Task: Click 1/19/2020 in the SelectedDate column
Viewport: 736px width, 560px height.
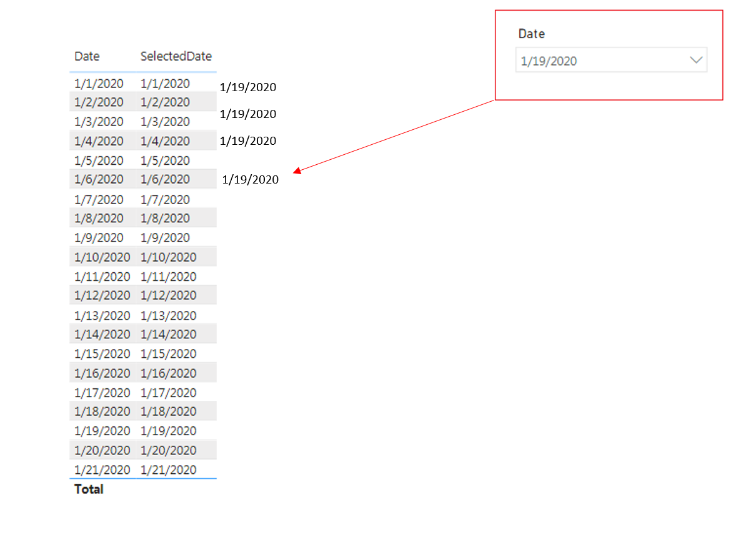Action: pos(168,431)
